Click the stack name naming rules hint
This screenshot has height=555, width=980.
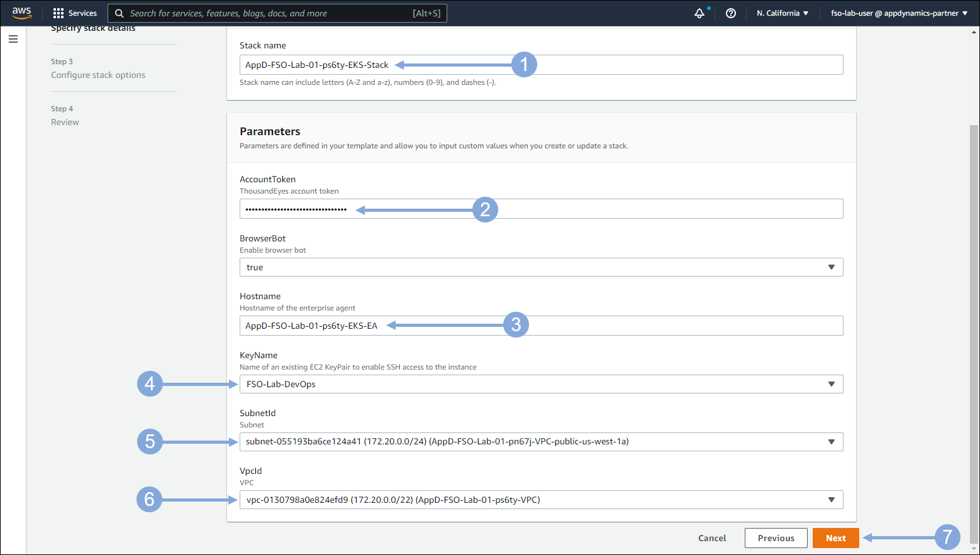click(x=368, y=82)
